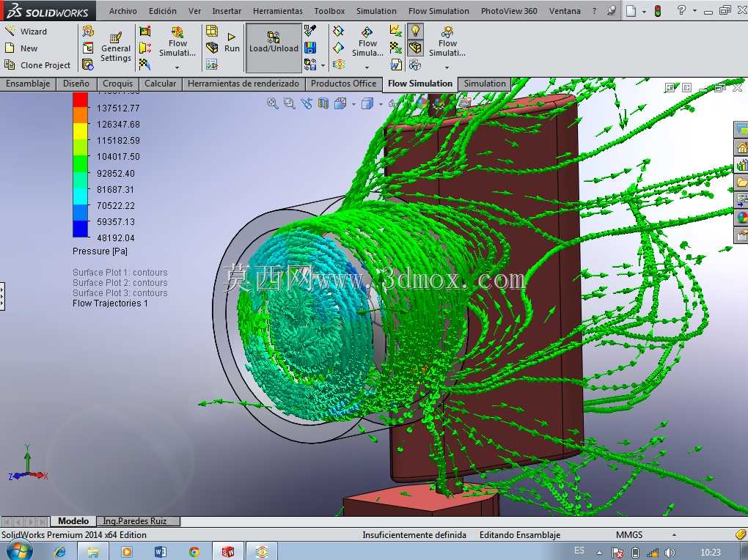Screen dimensions: 748x560
Task: Open the Flow Simulation menu
Action: click(x=439, y=11)
